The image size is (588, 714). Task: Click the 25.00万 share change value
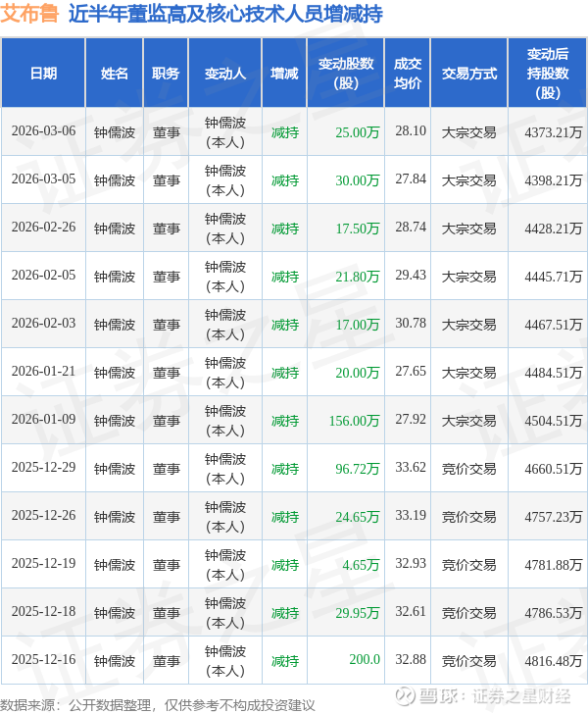click(358, 132)
